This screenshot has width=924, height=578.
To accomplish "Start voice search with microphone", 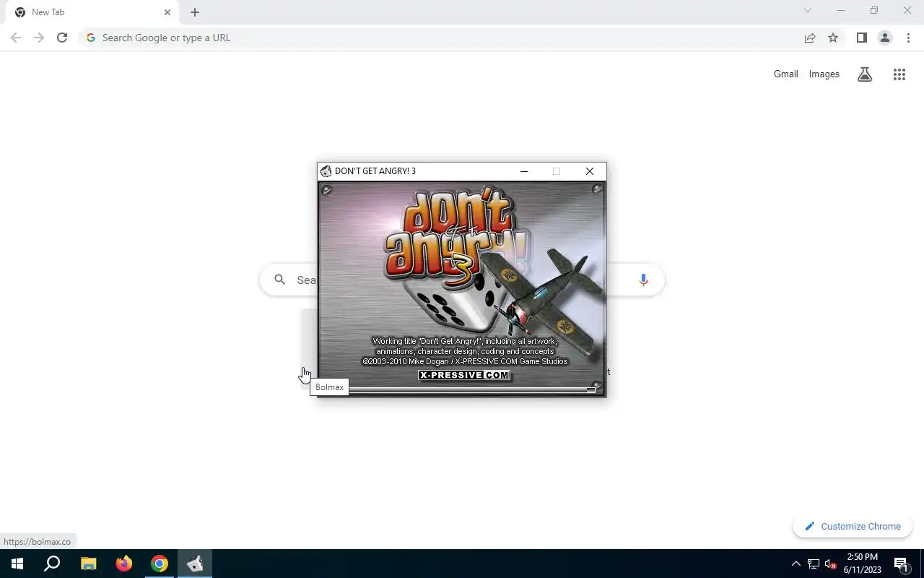I will pos(643,280).
